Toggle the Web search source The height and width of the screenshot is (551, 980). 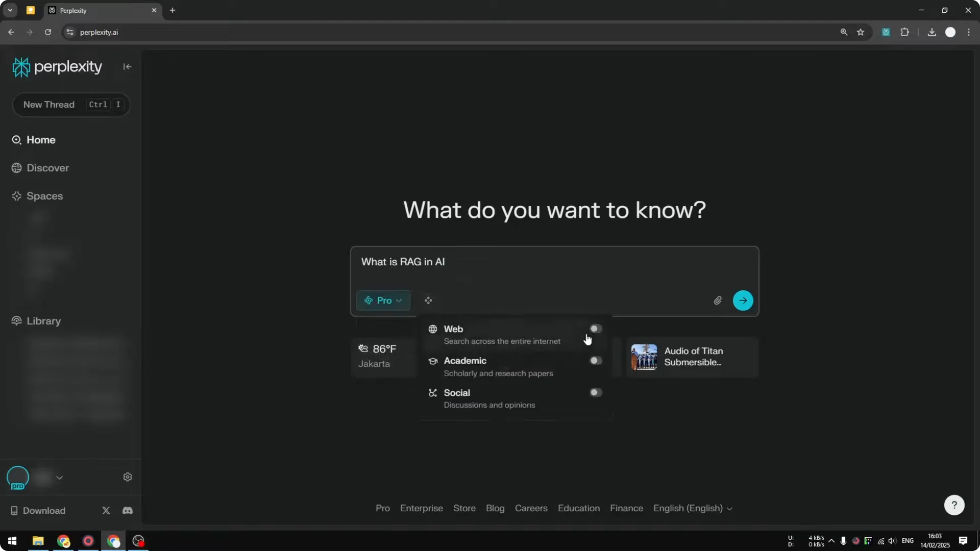tap(595, 329)
